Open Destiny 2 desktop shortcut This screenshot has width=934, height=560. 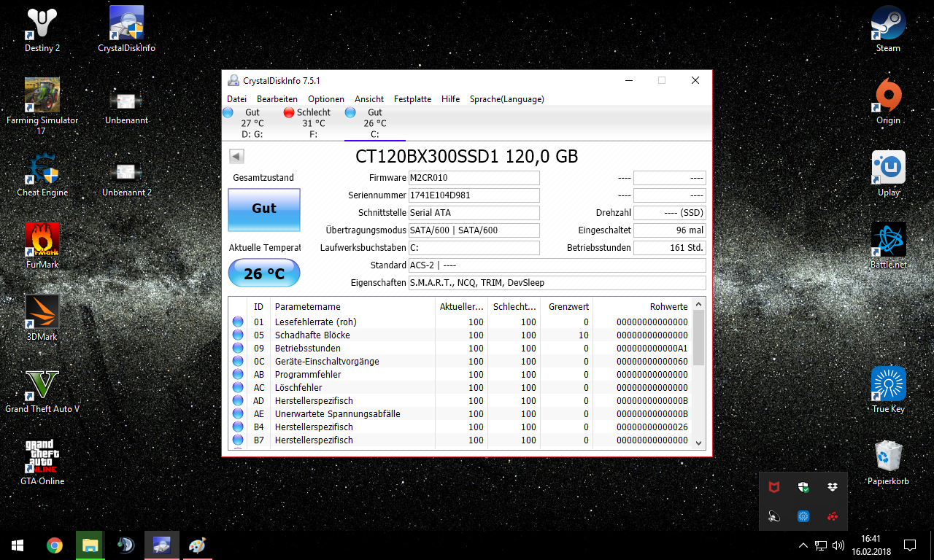point(42,30)
